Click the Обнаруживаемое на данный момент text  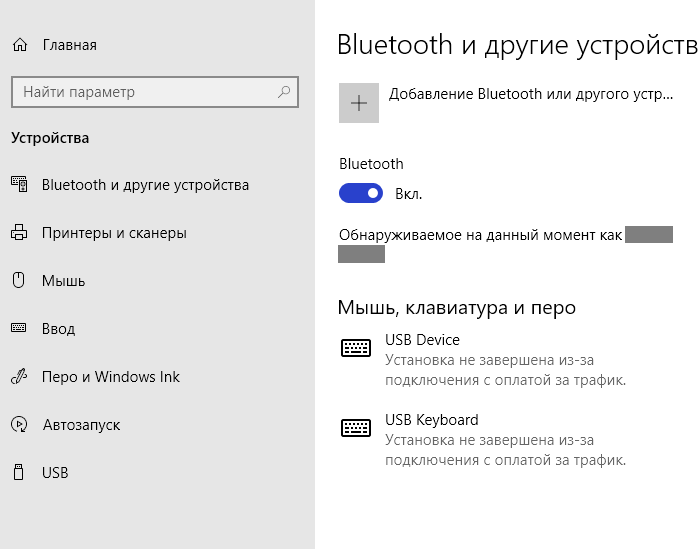tap(480, 235)
